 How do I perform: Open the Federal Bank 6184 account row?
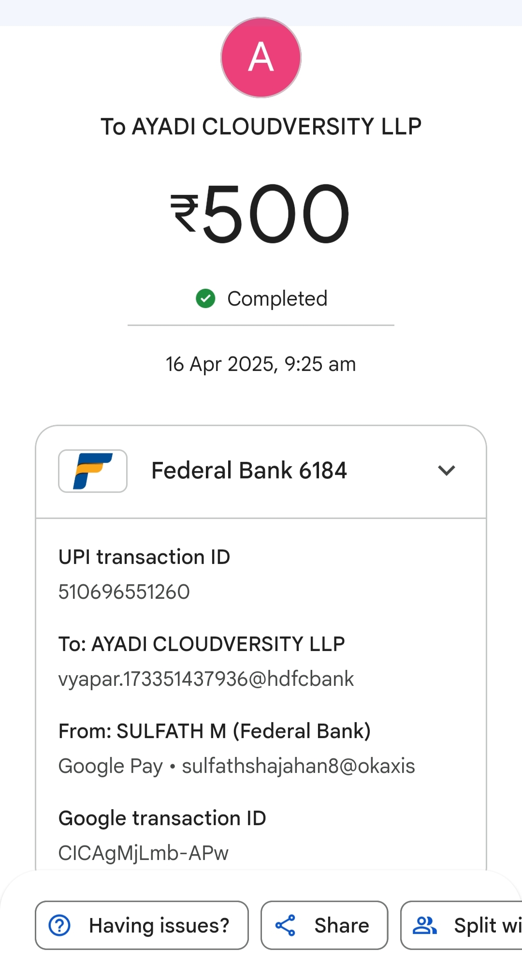(x=249, y=471)
